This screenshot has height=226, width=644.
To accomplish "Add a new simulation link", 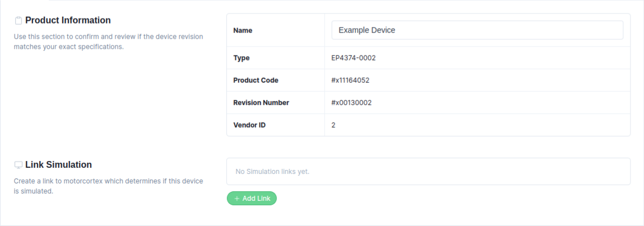I will click(x=252, y=199).
